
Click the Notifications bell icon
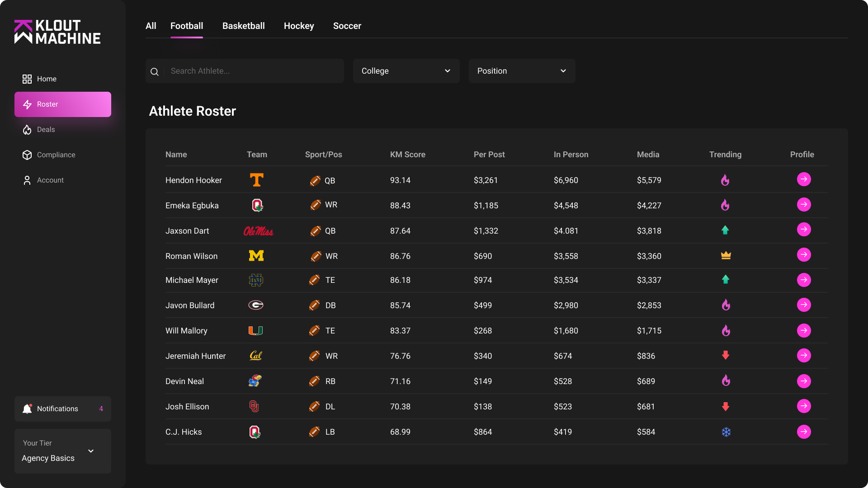[27, 408]
